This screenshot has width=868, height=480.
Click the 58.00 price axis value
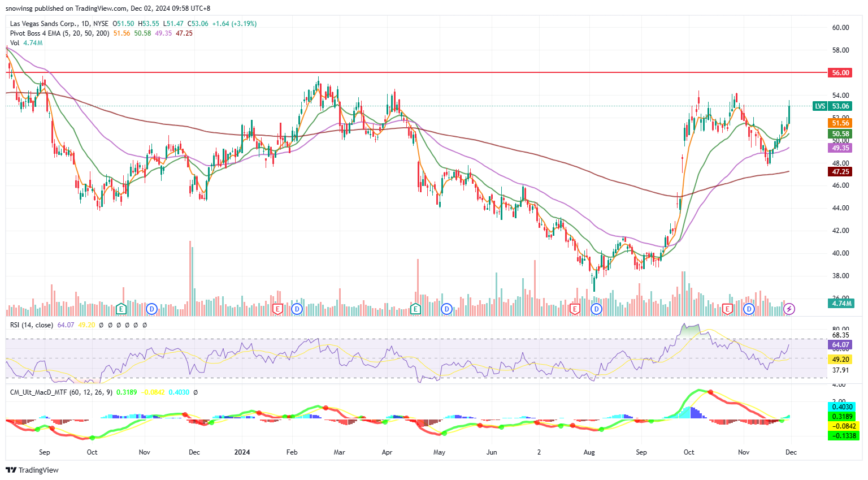pyautogui.click(x=840, y=50)
